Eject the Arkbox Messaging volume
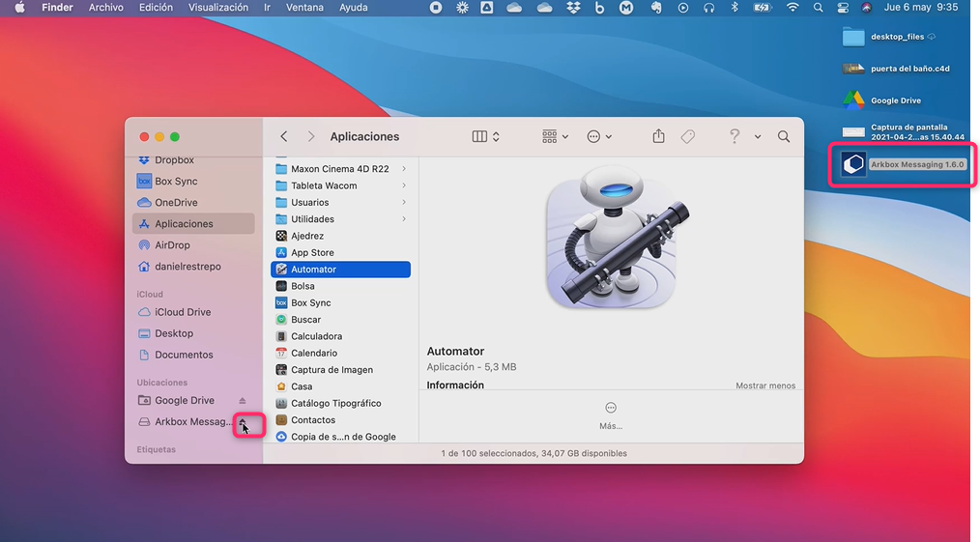 [x=243, y=422]
